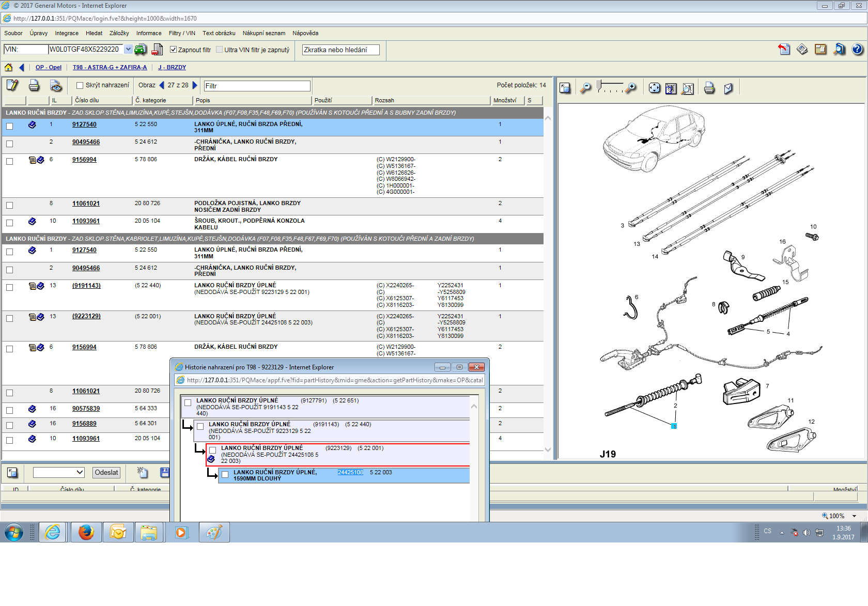The width and height of the screenshot is (868, 606).
Task: Click the T98 - ASTRA-G + ZAFIRA-A link
Action: pyautogui.click(x=110, y=67)
